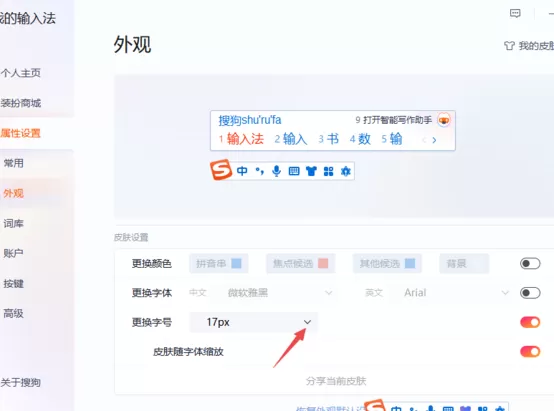Select candidate 3 书 in preview

point(329,139)
